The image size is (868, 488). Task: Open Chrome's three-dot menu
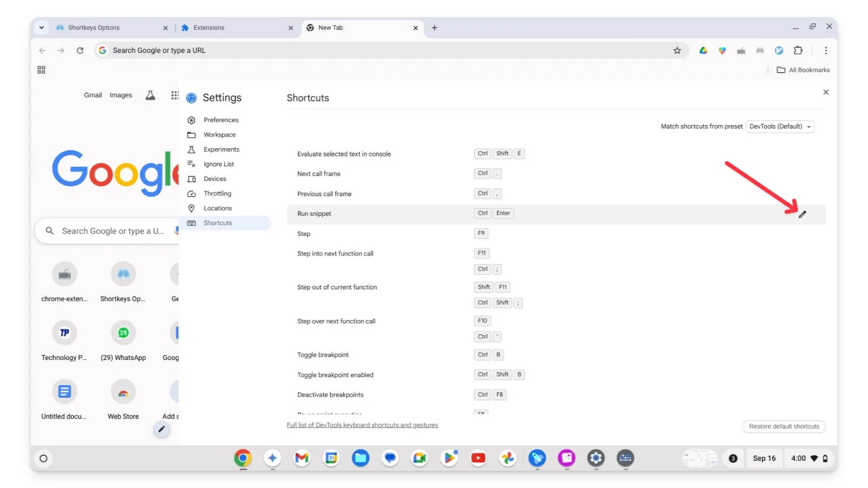(x=826, y=50)
